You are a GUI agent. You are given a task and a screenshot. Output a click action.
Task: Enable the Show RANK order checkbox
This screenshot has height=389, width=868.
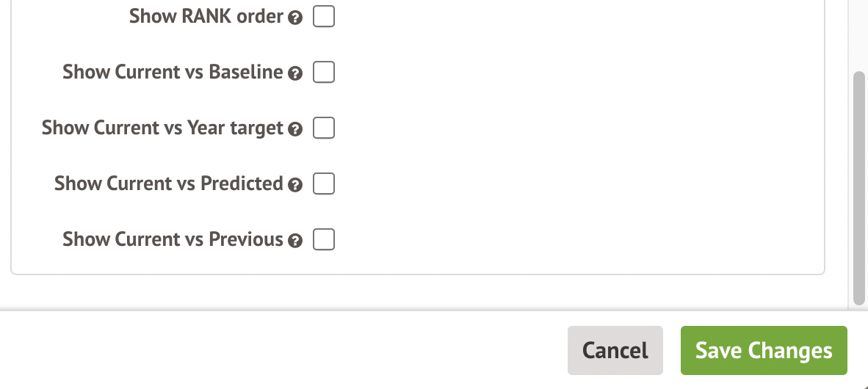tap(324, 16)
